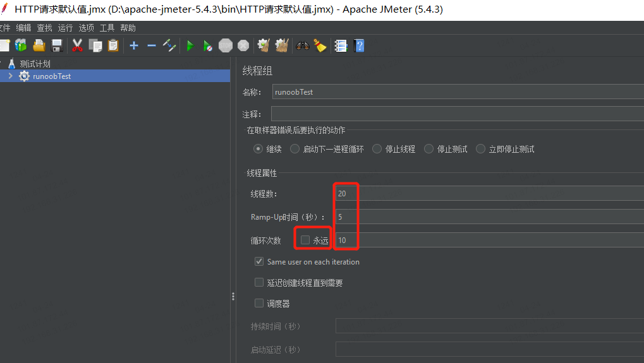644x363 pixels.
Task: Select the 停止线程 radio button
Action: click(377, 149)
